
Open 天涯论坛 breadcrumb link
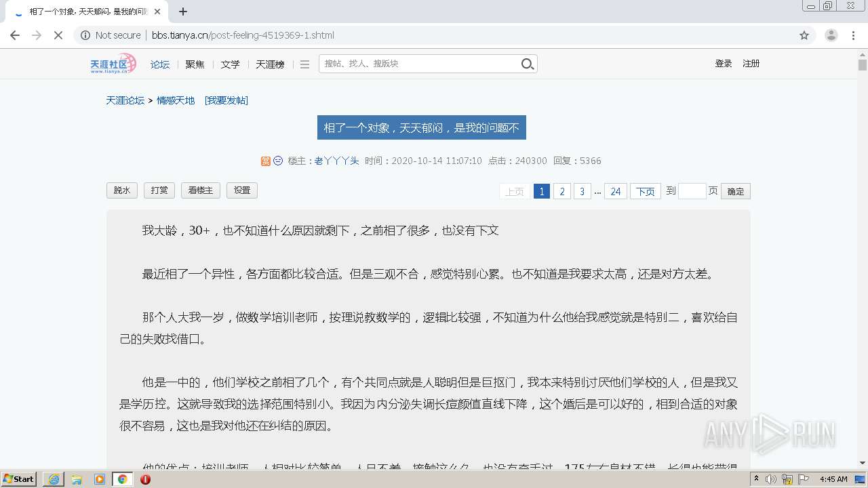click(125, 100)
